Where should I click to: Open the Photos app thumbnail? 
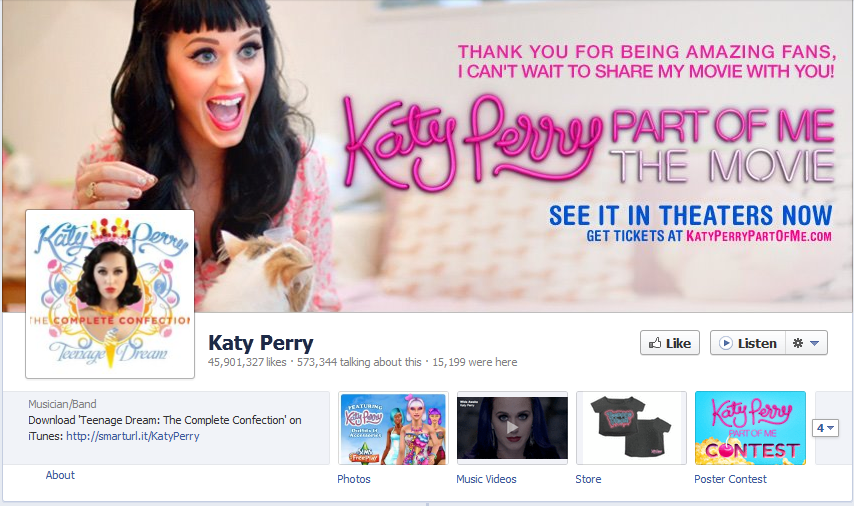(x=393, y=428)
